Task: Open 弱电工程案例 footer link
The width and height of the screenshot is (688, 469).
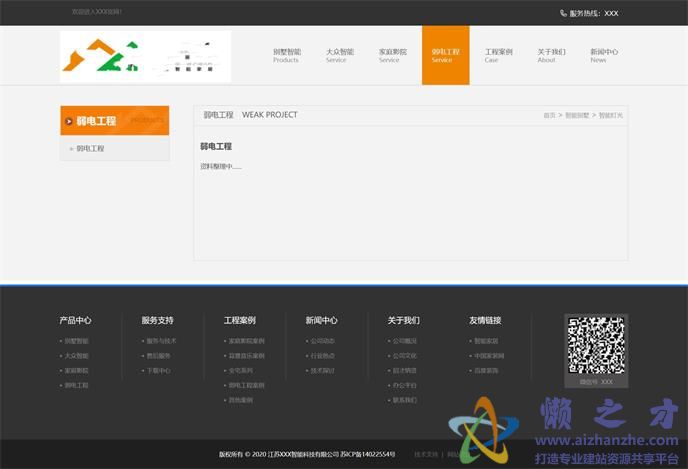Action: (x=247, y=386)
